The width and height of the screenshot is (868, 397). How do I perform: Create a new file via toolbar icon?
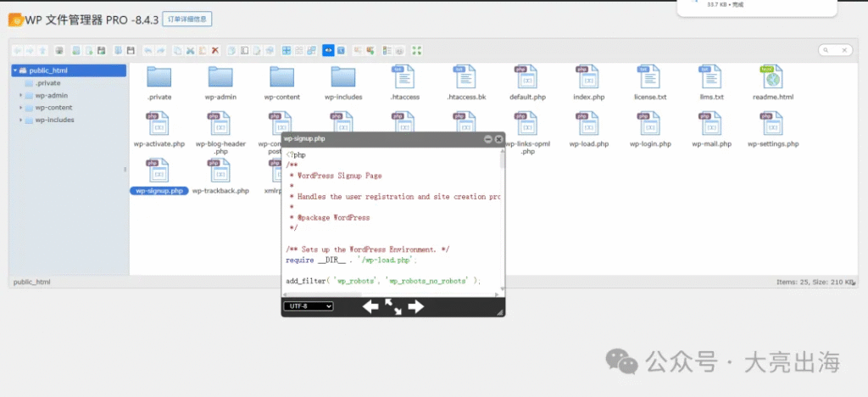[88, 50]
